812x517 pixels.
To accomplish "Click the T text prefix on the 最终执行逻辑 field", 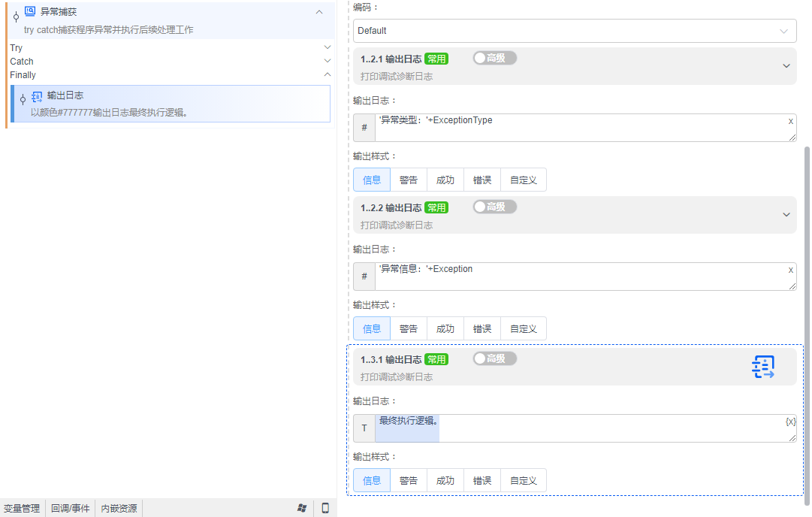I will click(x=364, y=428).
